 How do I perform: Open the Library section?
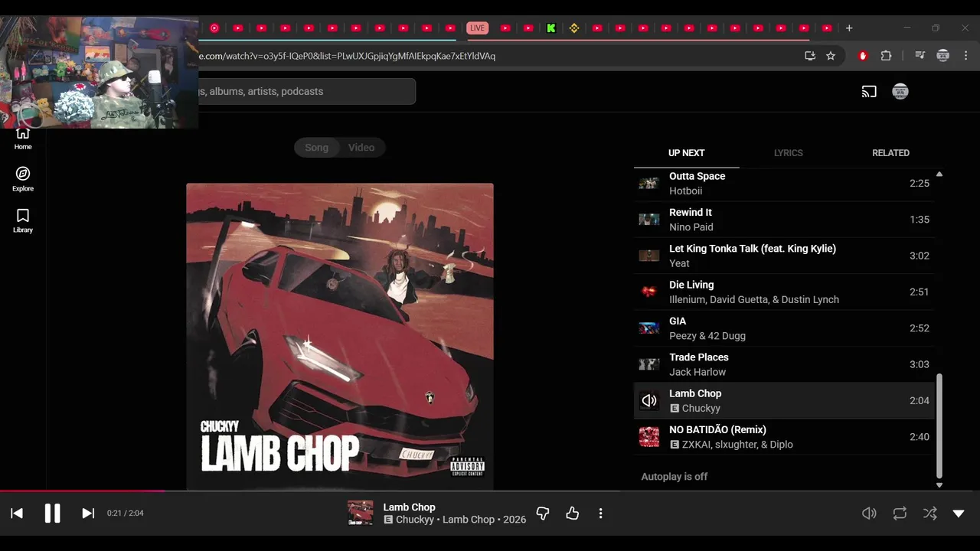click(x=23, y=221)
